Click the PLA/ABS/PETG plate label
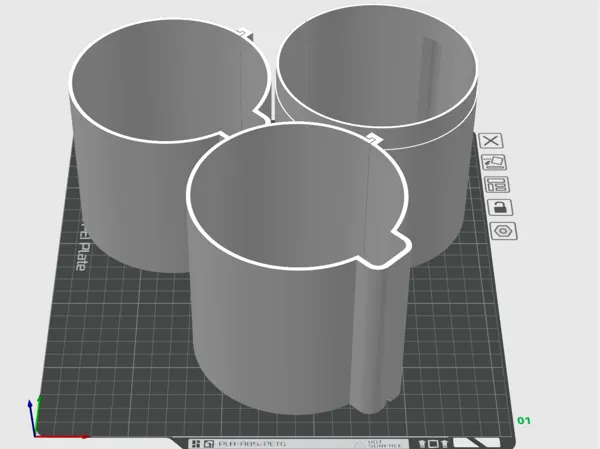Viewport: 600px width, 449px height. 253,444
